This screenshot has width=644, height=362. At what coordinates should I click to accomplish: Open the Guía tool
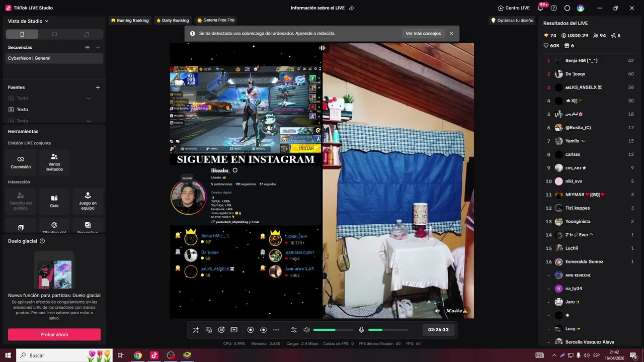point(54,201)
